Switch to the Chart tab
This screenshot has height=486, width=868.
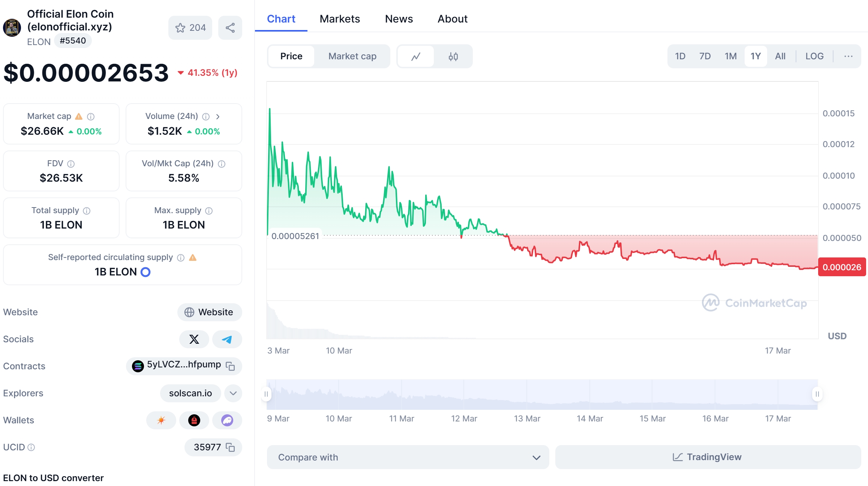coord(281,19)
